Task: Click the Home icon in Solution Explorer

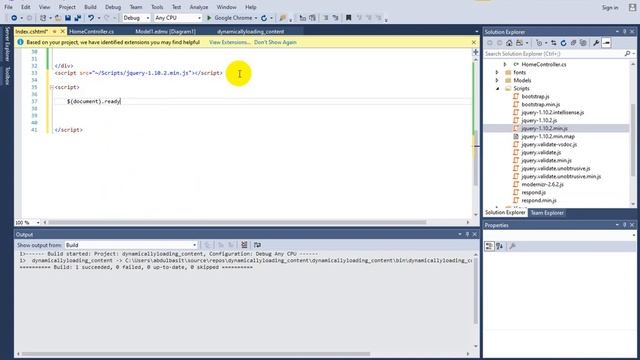Action: (509, 43)
